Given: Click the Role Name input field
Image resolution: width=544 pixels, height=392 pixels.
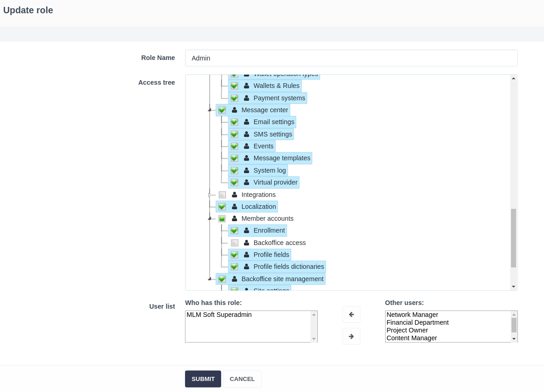Looking at the screenshot, I should [x=351, y=58].
